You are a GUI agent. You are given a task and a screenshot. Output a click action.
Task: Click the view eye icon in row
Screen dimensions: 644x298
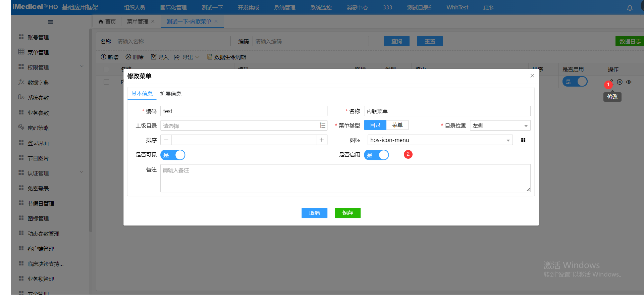point(629,82)
